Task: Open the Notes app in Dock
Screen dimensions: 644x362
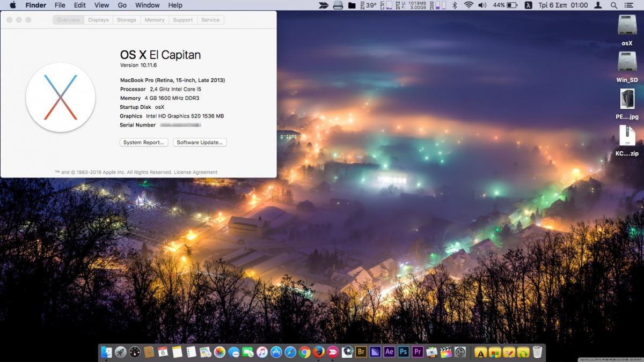Action: (177, 352)
